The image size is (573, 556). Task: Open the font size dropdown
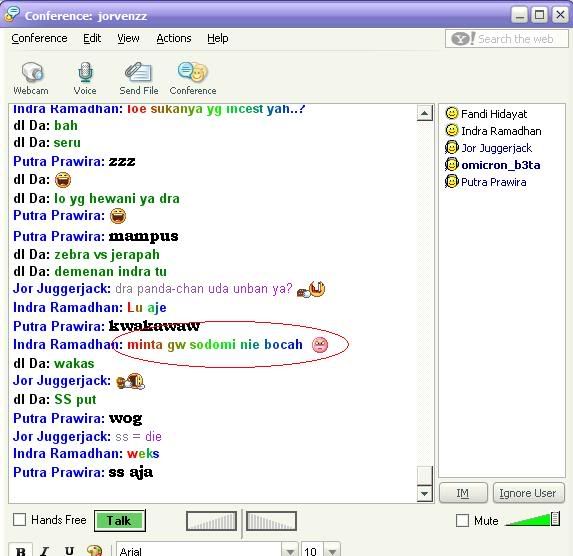(x=332, y=551)
